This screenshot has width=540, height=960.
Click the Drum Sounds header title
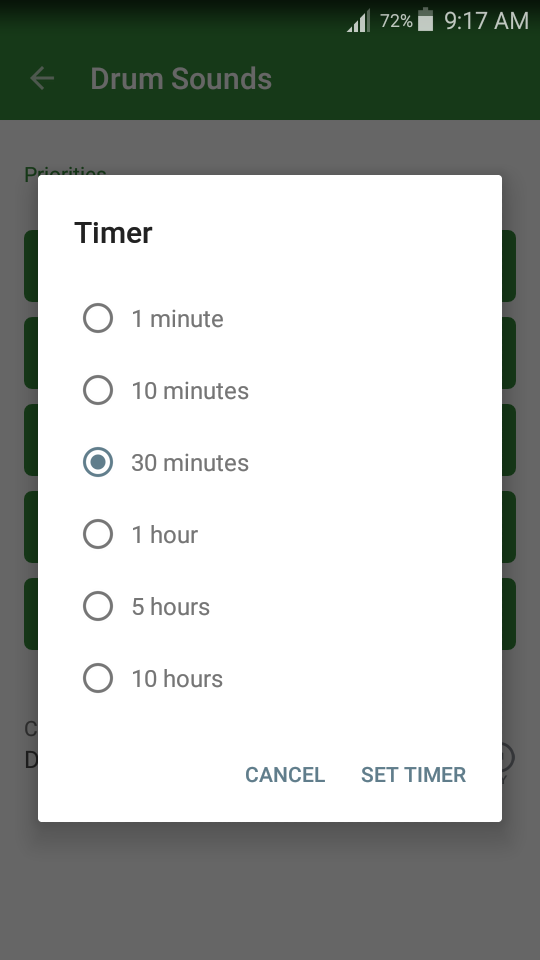click(x=181, y=78)
